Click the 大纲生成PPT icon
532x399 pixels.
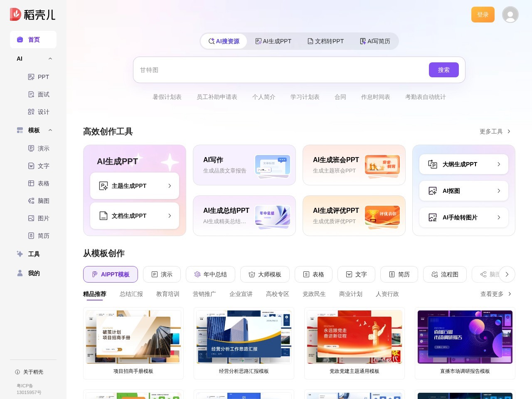pyautogui.click(x=433, y=164)
